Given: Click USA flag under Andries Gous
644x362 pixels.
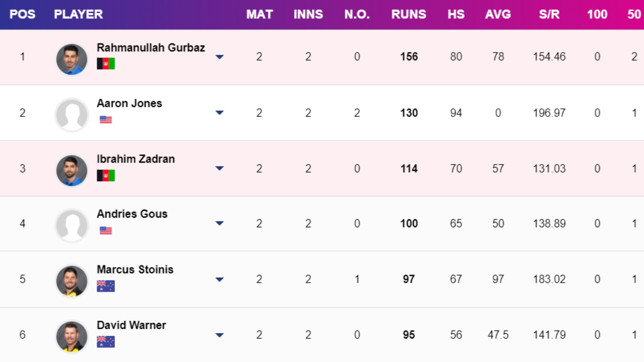Looking at the screenshot, I should pyautogui.click(x=106, y=231).
